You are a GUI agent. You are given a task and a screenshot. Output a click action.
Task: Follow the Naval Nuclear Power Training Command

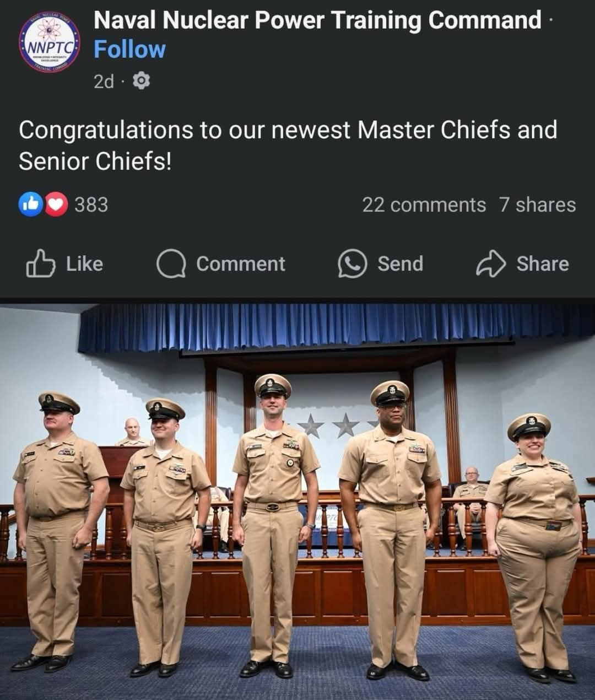pos(129,50)
